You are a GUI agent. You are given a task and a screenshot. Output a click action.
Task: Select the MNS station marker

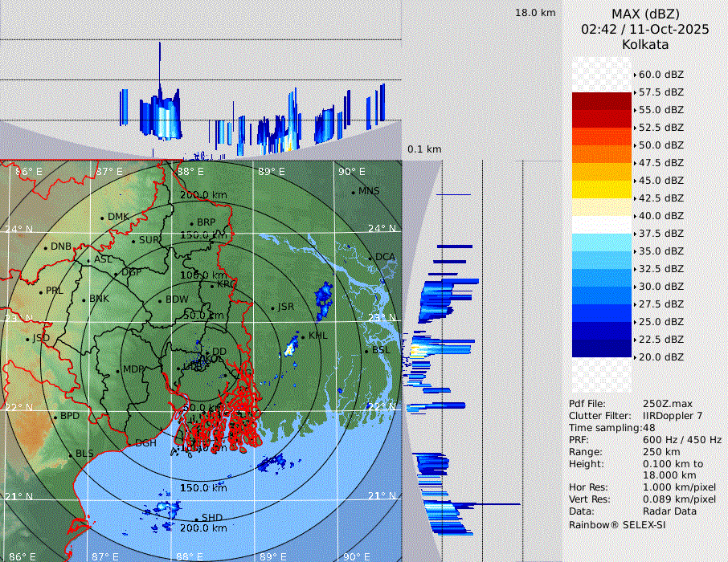pyautogui.click(x=353, y=192)
